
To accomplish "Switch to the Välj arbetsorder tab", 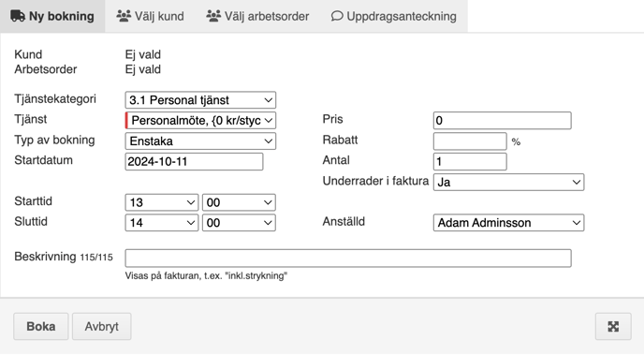I will (257, 16).
